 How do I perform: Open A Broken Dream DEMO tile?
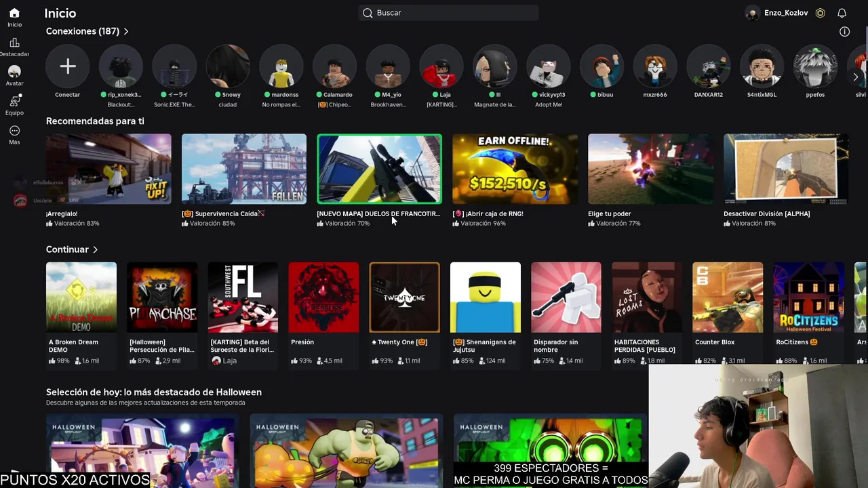(x=81, y=298)
